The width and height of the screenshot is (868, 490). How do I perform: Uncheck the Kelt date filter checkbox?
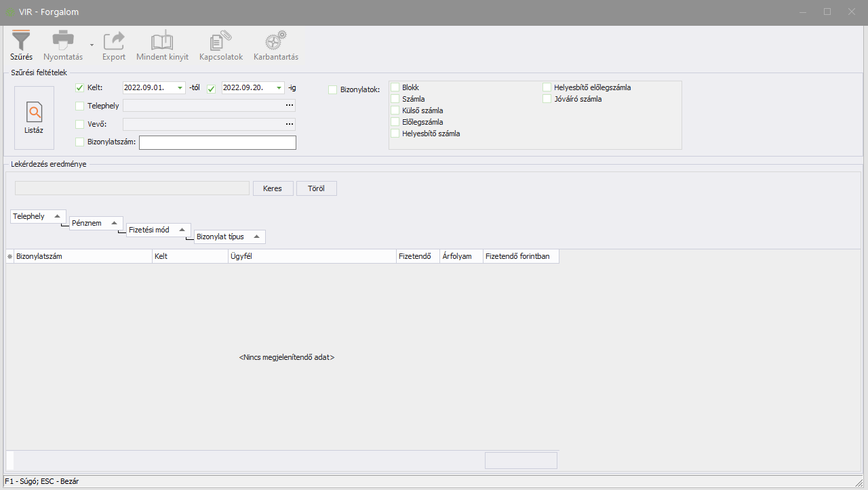(80, 88)
